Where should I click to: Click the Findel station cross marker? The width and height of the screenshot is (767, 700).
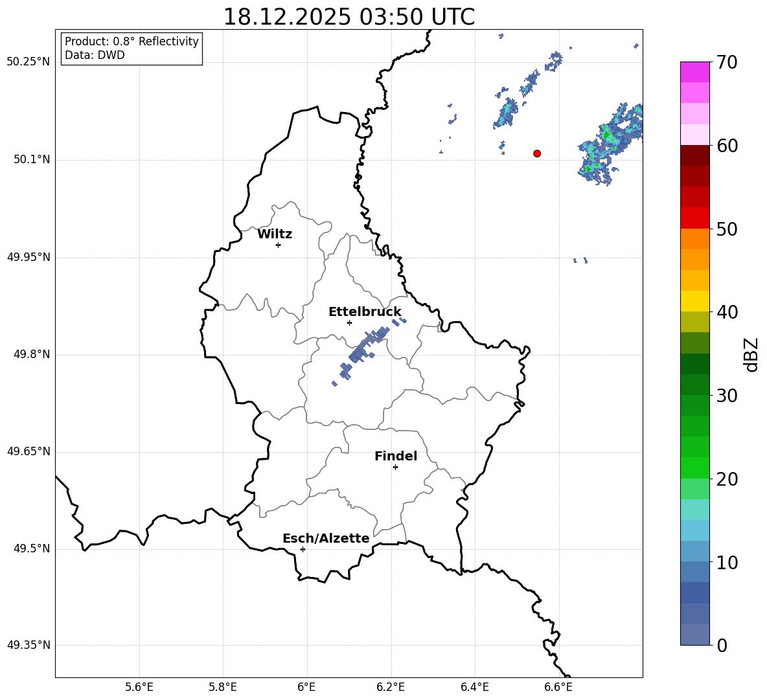395,468
